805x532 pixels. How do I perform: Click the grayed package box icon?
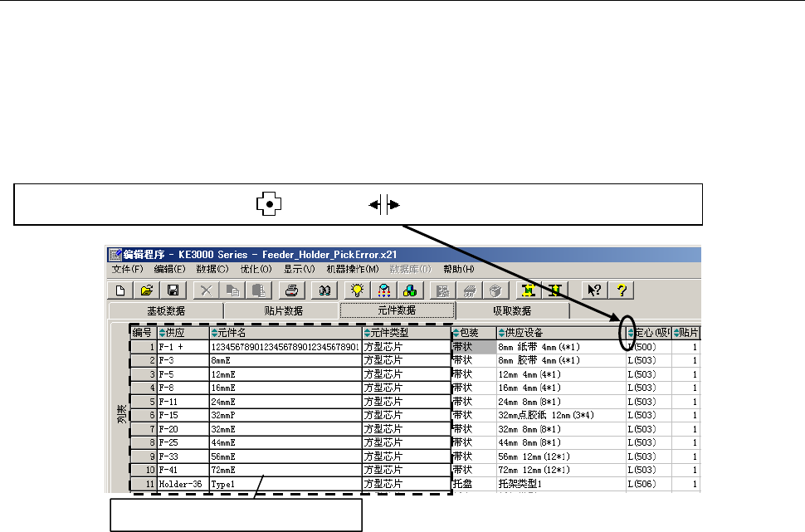pyautogui.click(x=495, y=290)
